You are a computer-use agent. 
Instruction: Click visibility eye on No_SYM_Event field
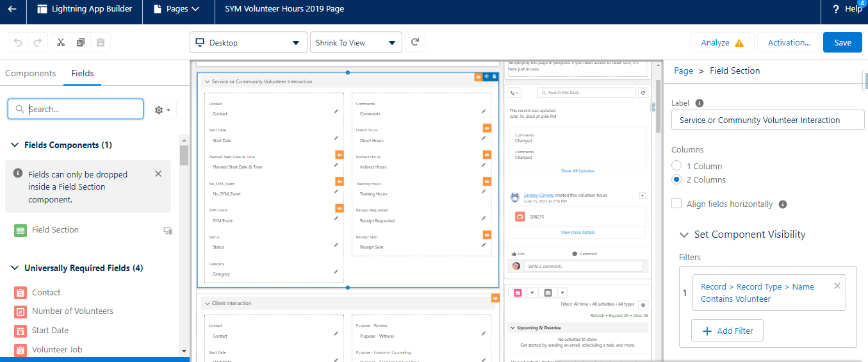click(340, 182)
